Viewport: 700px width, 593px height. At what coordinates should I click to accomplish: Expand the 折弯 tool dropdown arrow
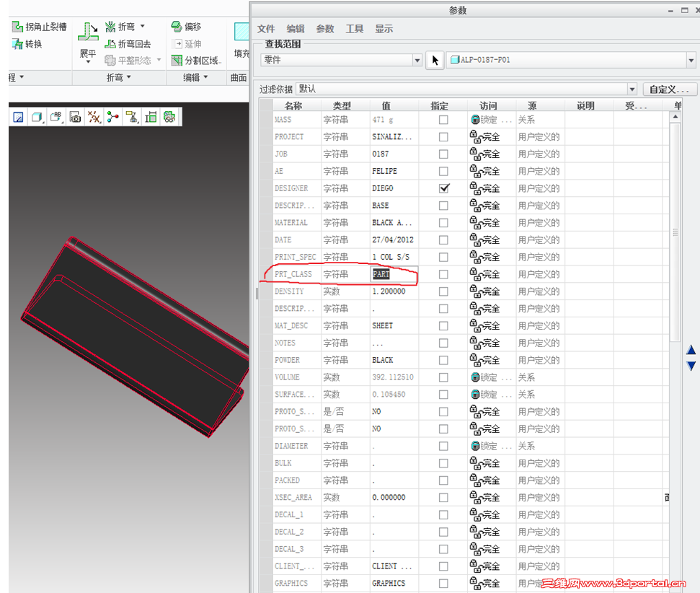[143, 27]
